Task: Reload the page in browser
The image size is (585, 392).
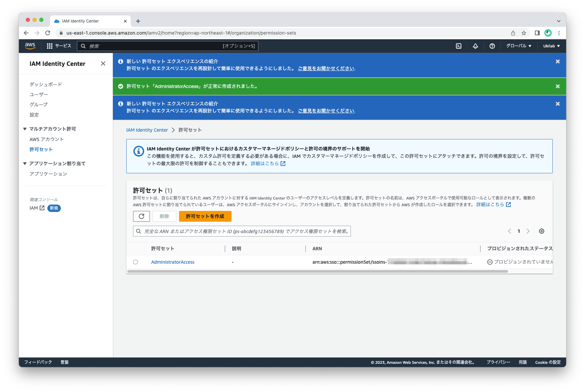Action: 48,33
